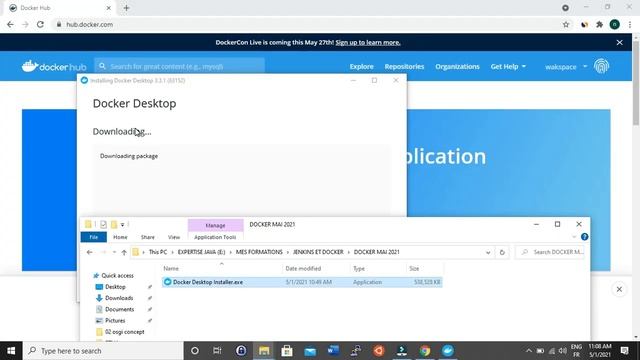Open Microsoft Store from the taskbar
The image size is (640, 360).
(x=287, y=351)
